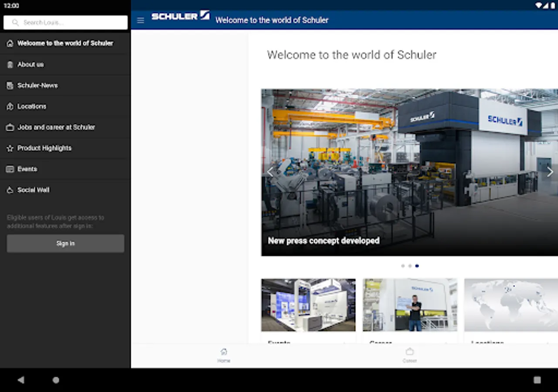Click the icon beside Locations in sidebar

pyautogui.click(x=10, y=106)
